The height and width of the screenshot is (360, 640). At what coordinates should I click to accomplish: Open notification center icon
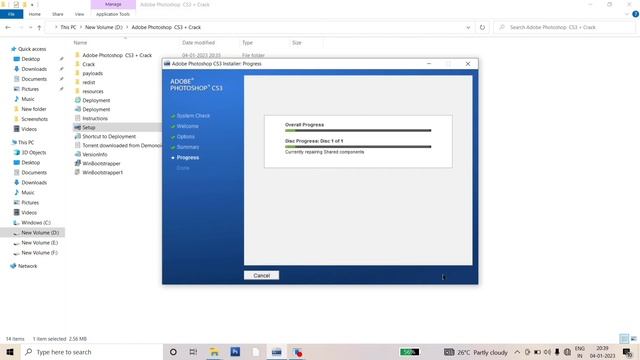(x=627, y=352)
